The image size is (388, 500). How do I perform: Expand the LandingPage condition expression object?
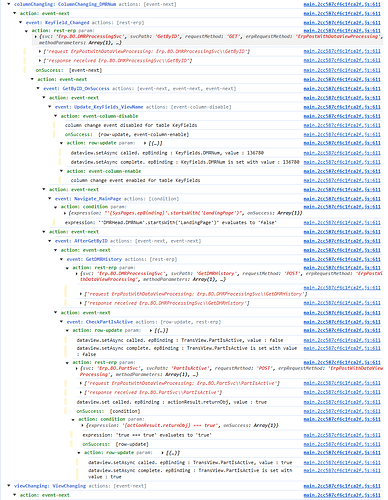point(65,213)
